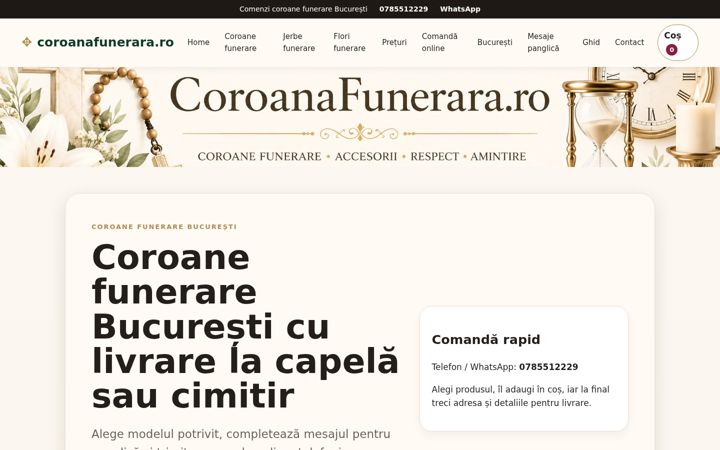This screenshot has width=720, height=450.
Task: Go to the Contact menu item
Action: [629, 42]
